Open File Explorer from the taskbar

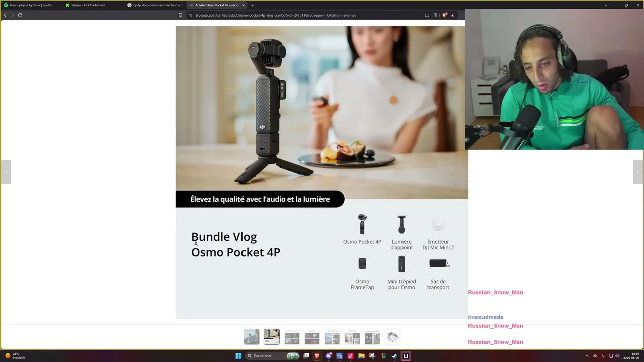[361, 356]
